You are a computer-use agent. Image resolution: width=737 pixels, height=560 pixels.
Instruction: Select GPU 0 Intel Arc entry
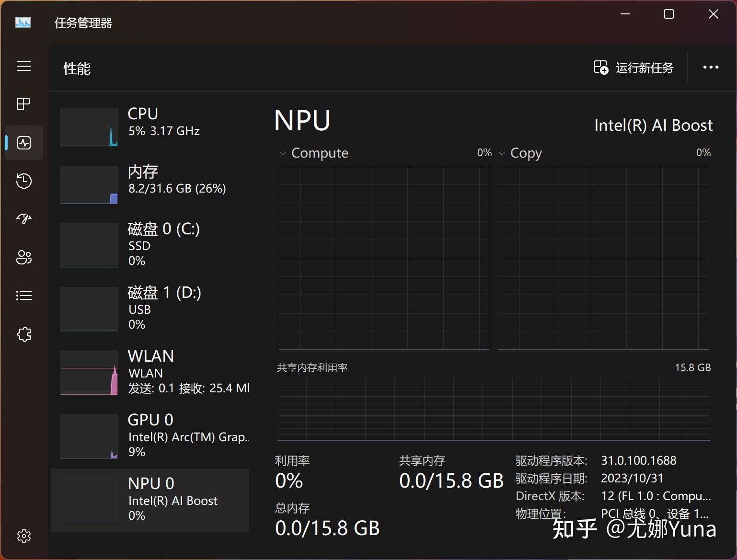point(150,436)
